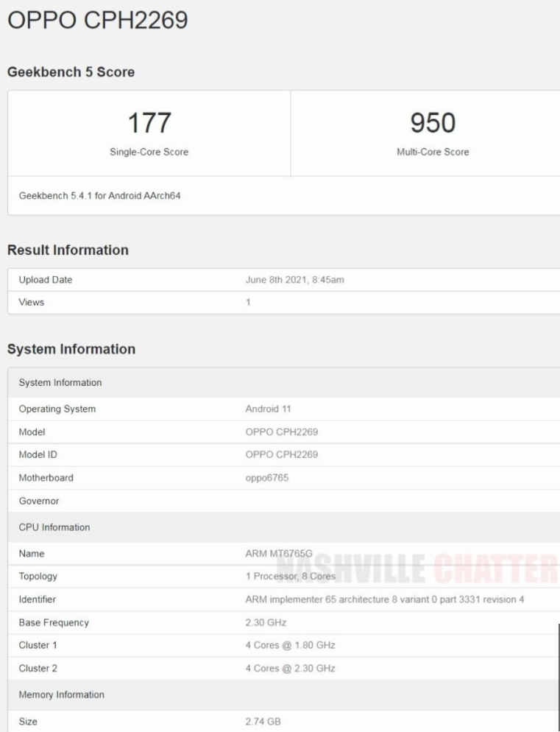Select Geekbench 5.4.1 for Android AArch64 text

(x=99, y=196)
